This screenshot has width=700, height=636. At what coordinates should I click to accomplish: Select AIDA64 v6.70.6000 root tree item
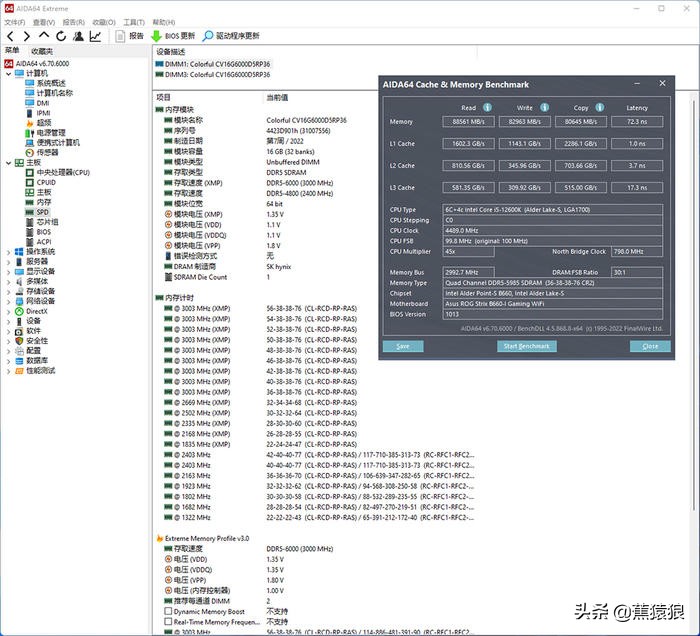point(42,63)
